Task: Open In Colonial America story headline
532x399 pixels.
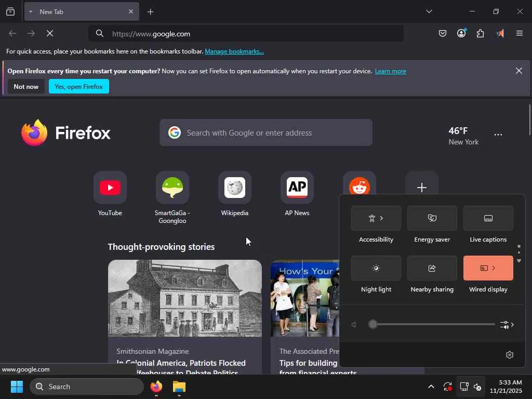Action: tap(181, 367)
